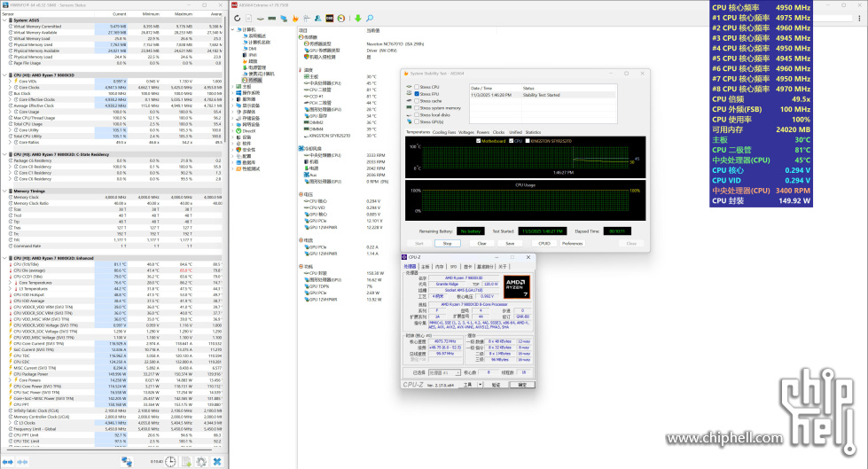Screen dimensions: 868x469
Task: Switch to the Statistics tab
Action: 534,131
